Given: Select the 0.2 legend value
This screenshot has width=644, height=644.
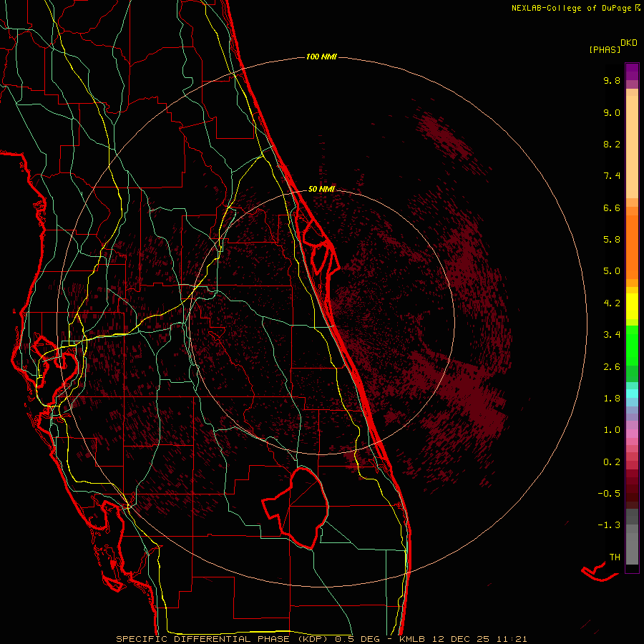Looking at the screenshot, I should 612,462.
